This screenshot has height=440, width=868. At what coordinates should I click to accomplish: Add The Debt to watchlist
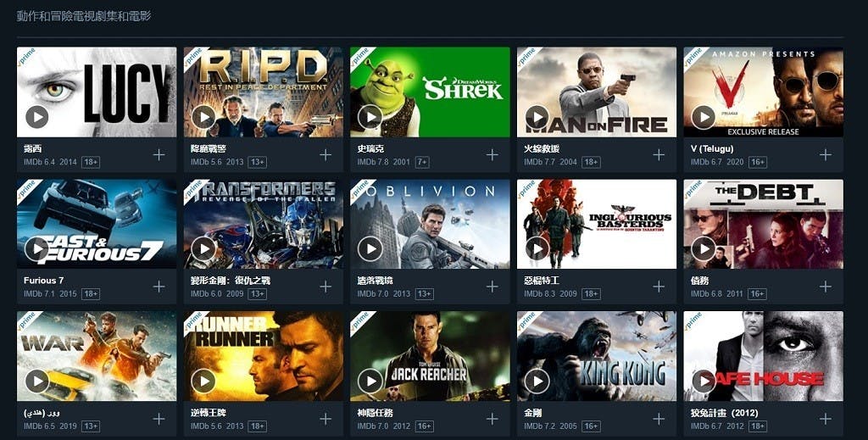pyautogui.click(x=826, y=287)
